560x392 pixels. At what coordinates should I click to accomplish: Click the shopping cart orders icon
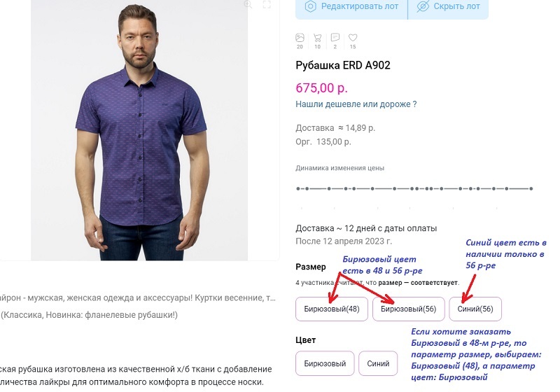tap(317, 37)
